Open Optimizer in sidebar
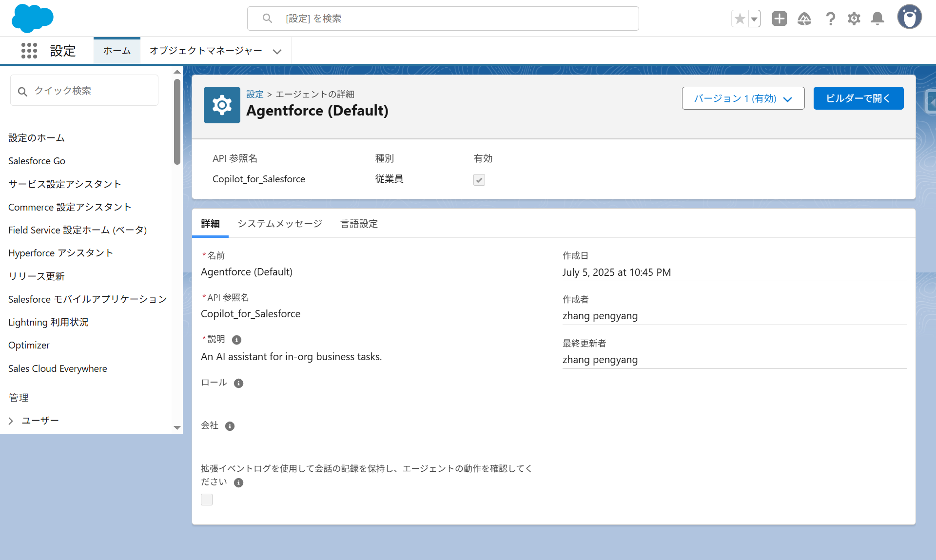This screenshot has width=936, height=560. click(29, 345)
